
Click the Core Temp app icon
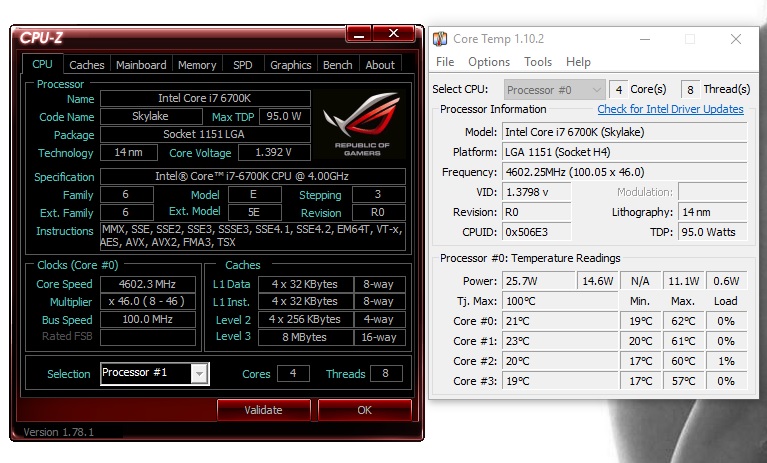point(440,39)
